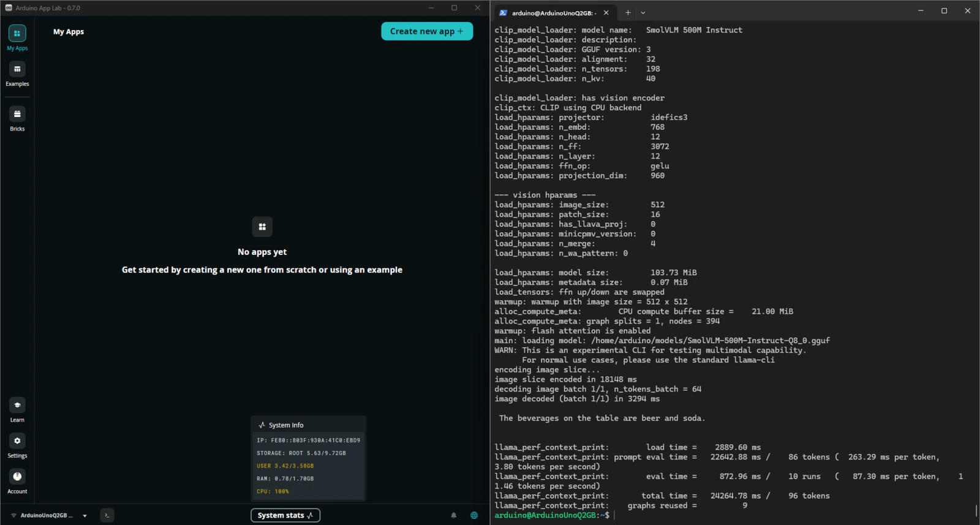This screenshot has height=525, width=980.
Task: Expand the ArduinoUnoQ2GB board dropdown
Action: tap(85, 516)
